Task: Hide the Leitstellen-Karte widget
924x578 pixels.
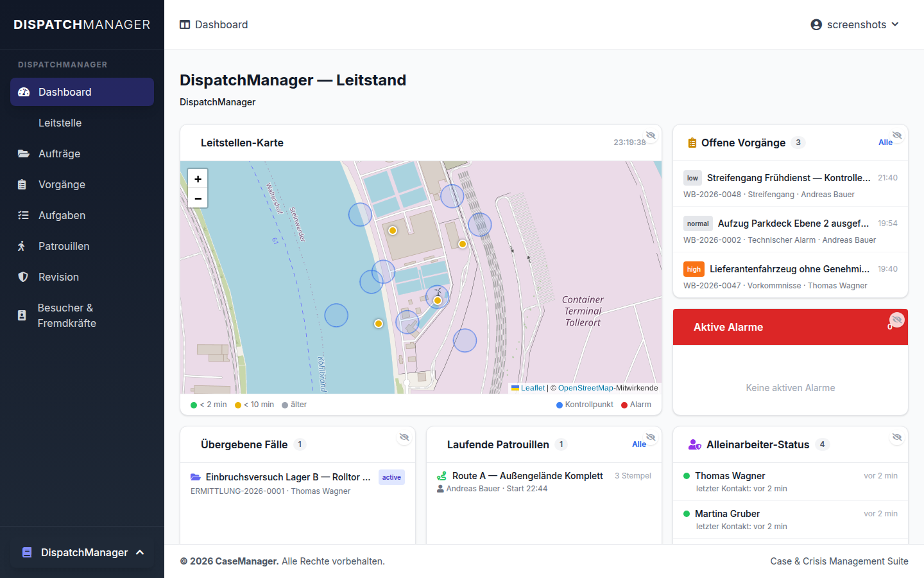Action: coord(651,136)
